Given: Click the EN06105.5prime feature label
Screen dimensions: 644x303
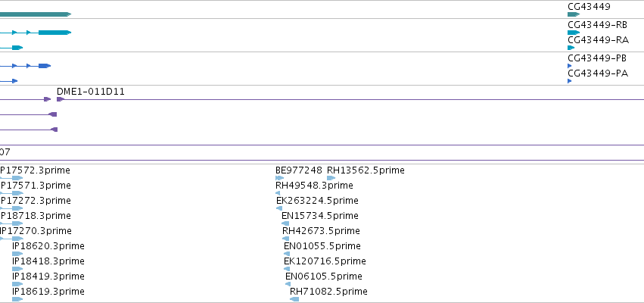Looking at the screenshot, I should pos(324,276).
